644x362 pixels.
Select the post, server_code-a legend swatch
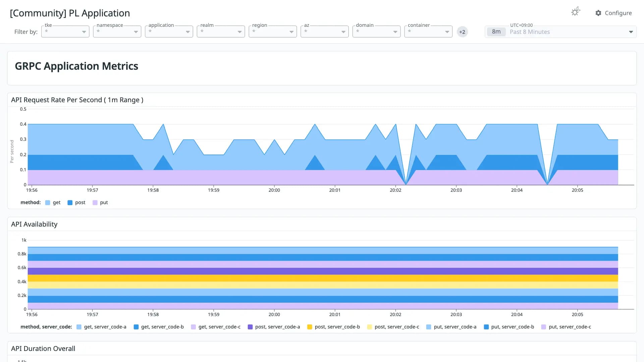coord(250,327)
